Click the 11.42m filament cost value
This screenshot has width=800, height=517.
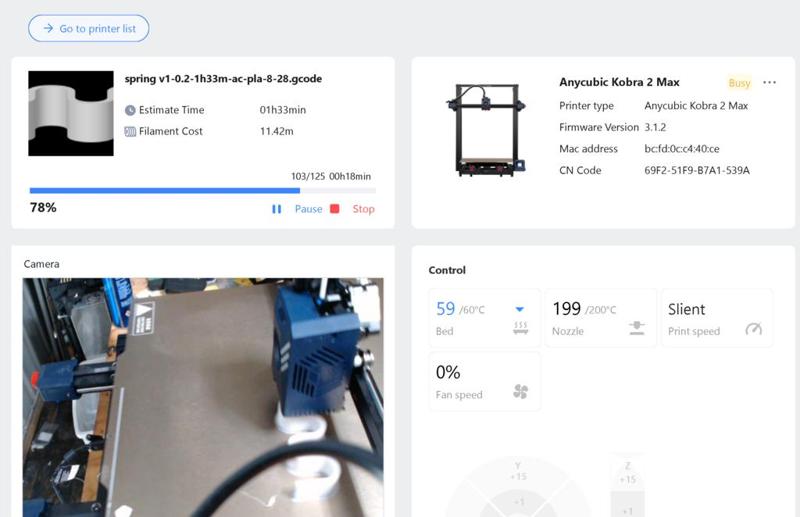[277, 132]
